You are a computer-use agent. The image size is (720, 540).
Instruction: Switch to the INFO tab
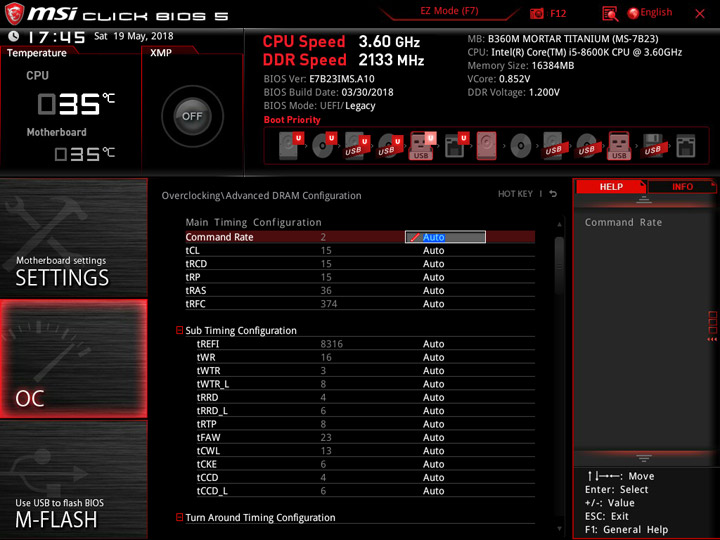pyautogui.click(x=682, y=186)
